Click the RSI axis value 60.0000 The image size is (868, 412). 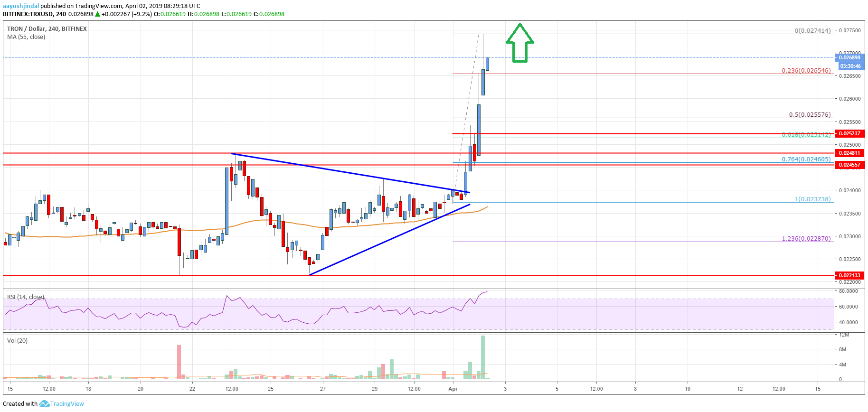(849, 307)
